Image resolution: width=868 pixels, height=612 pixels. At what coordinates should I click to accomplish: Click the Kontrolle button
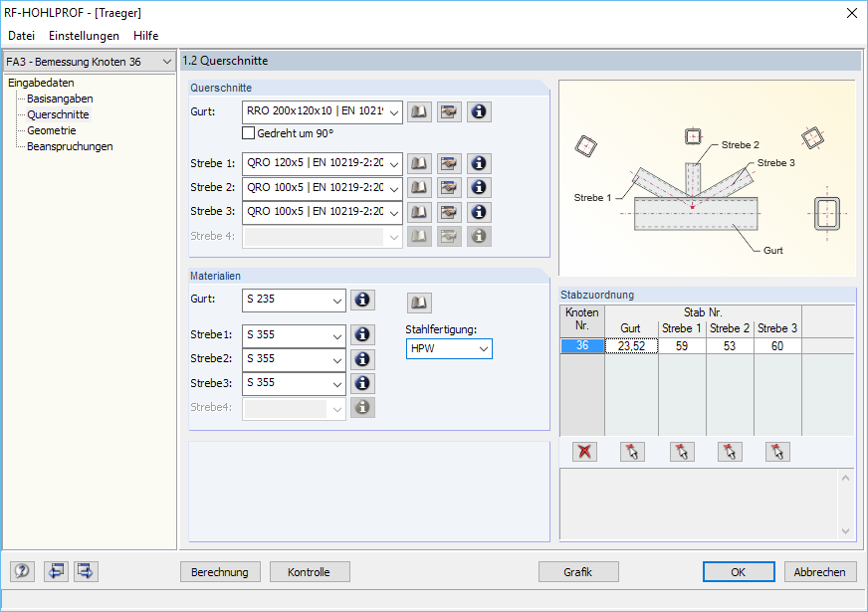point(310,572)
